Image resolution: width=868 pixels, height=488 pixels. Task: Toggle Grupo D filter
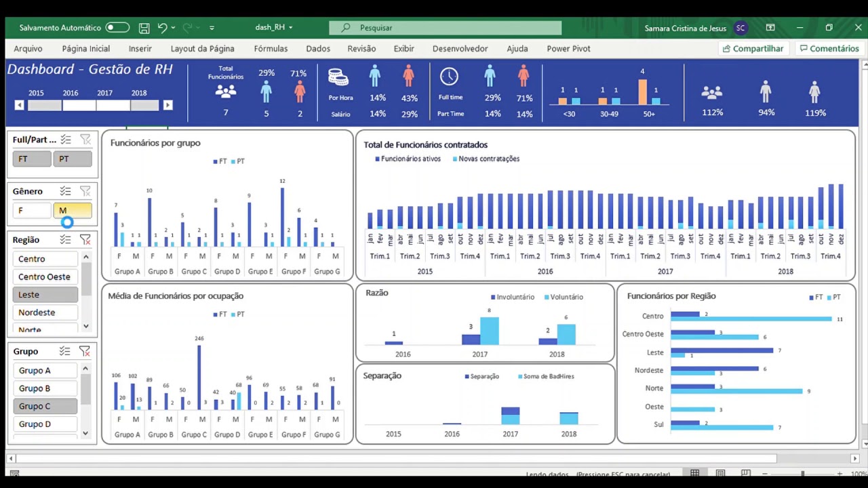[x=45, y=424]
